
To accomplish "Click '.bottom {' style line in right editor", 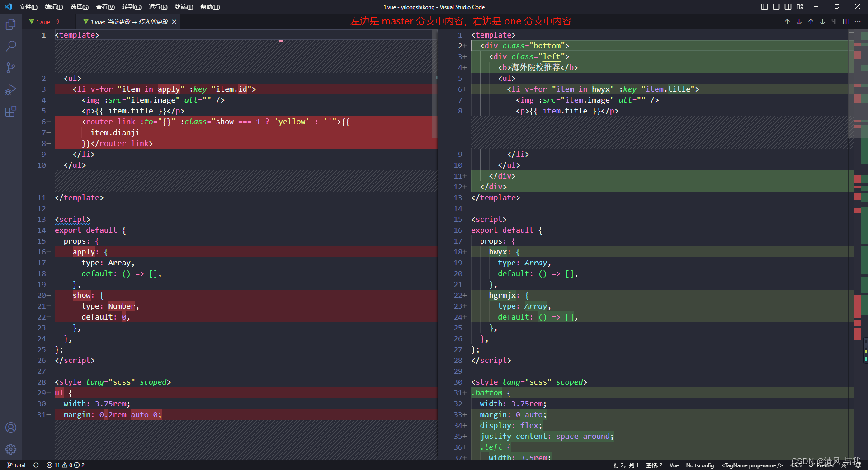I will point(663,393).
